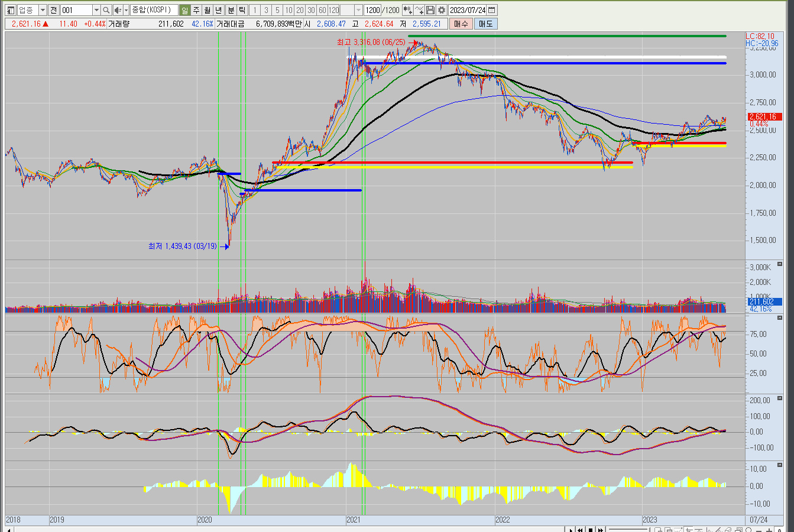Click the add candlestick indicator icon

point(407,10)
